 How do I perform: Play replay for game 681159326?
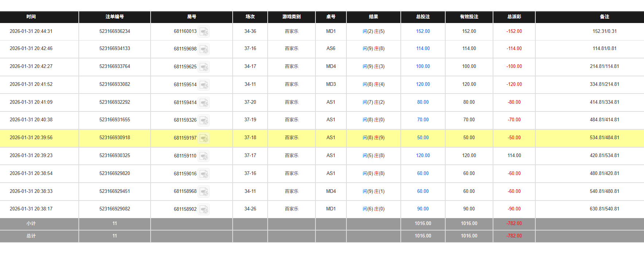[x=204, y=120]
